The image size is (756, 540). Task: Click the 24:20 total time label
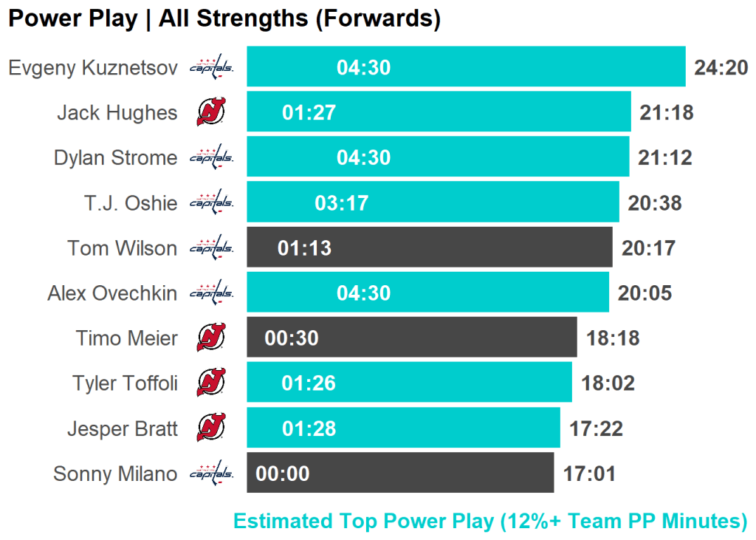[x=721, y=68]
